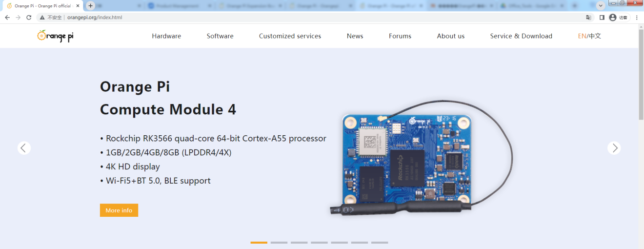
Task: Open a new browser tab with plus
Action: [x=90, y=6]
